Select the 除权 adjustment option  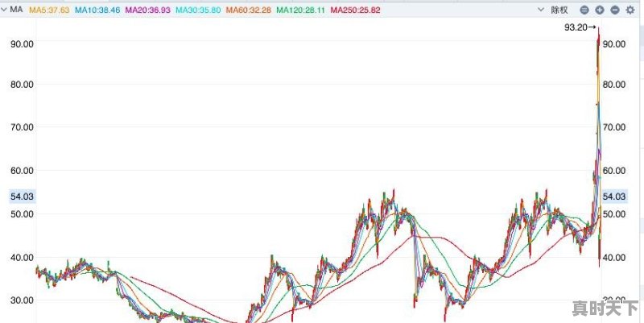[559, 10]
